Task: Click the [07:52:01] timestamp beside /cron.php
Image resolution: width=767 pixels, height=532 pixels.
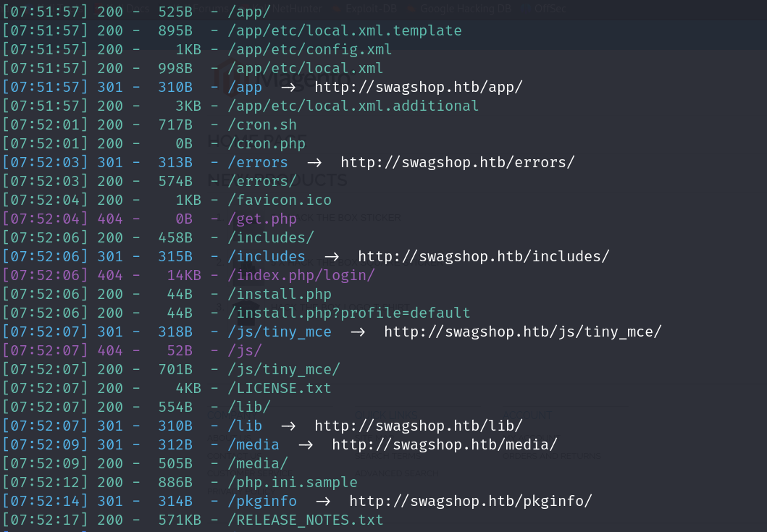Action: tap(46, 143)
